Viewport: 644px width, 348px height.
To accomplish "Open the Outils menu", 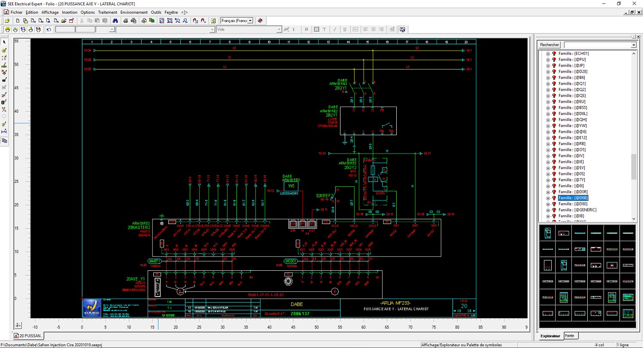I will tap(156, 12).
